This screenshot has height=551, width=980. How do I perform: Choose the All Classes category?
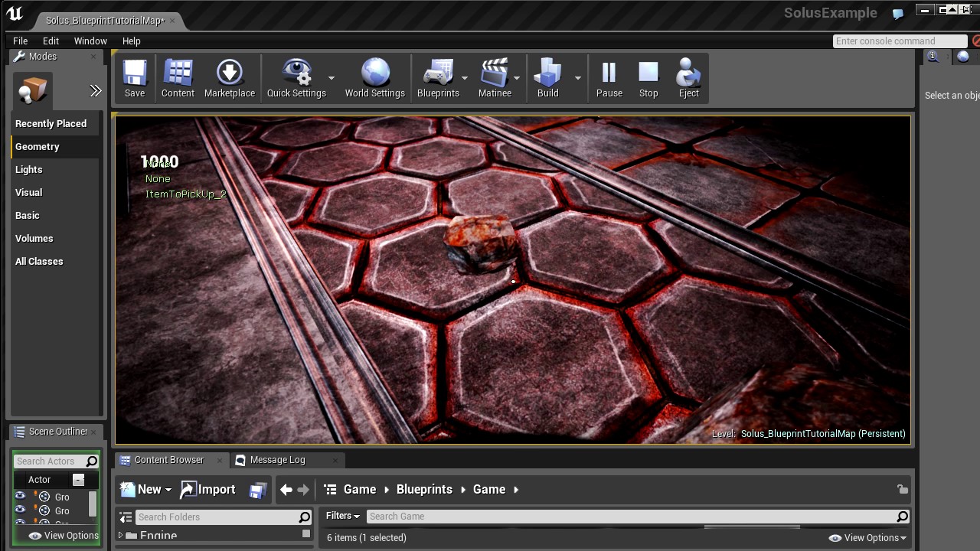click(55, 262)
